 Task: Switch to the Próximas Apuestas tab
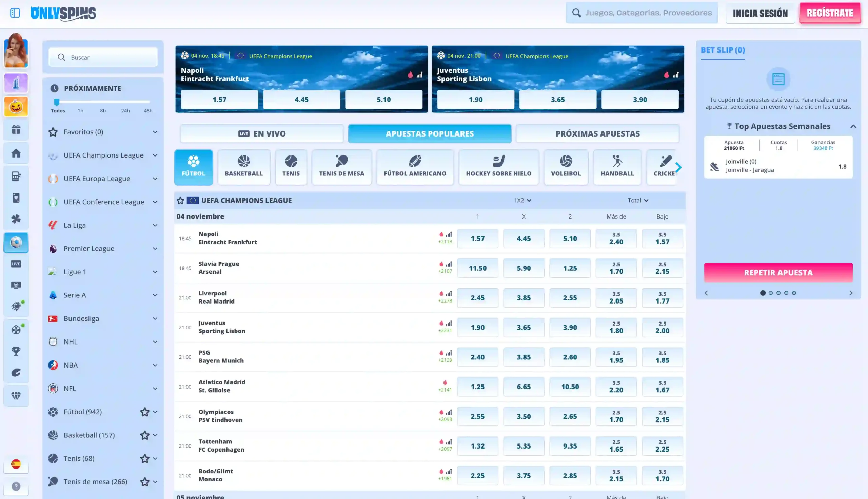pos(597,133)
